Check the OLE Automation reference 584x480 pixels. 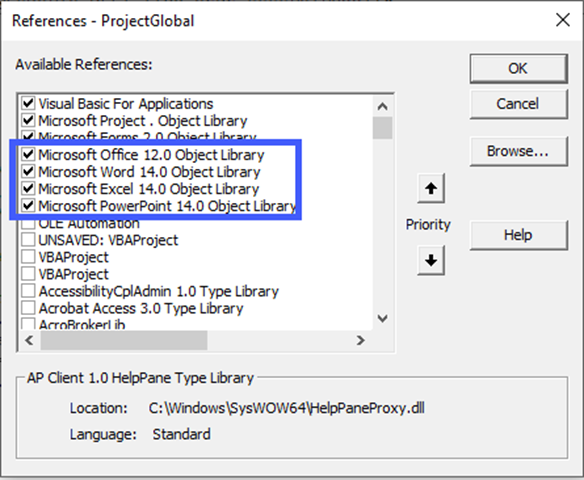28,223
